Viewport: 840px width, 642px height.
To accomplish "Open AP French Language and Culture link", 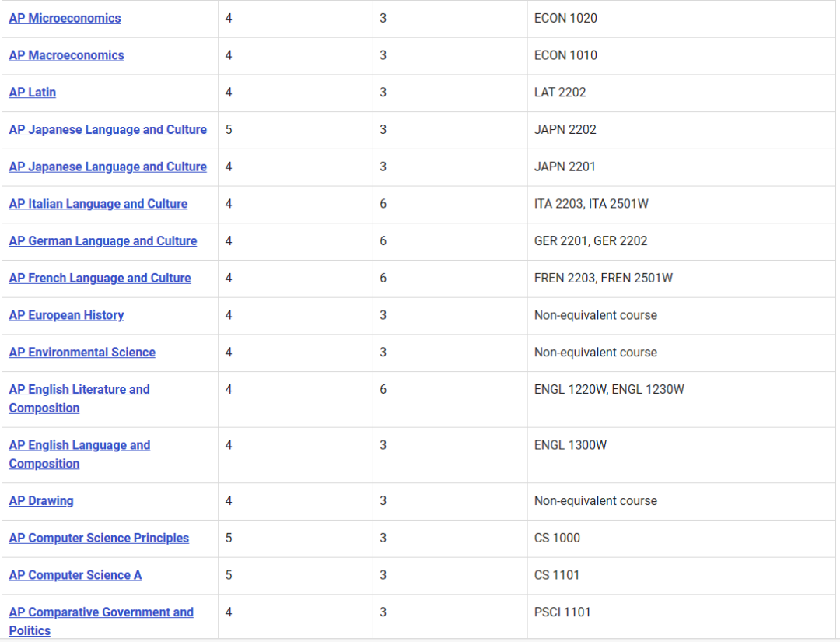I will click(x=100, y=278).
